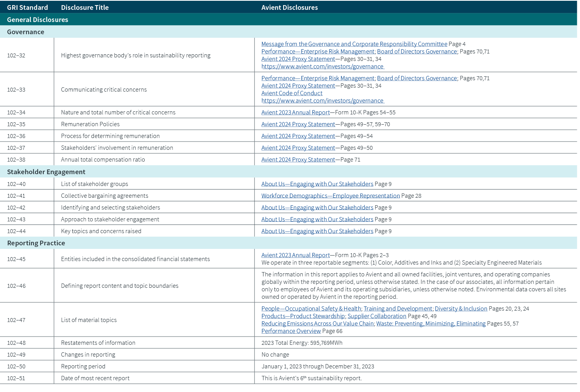Visit https://www.avient.com/investors/governance in row 102–32
This screenshot has width=580, height=392.
pos(322,66)
